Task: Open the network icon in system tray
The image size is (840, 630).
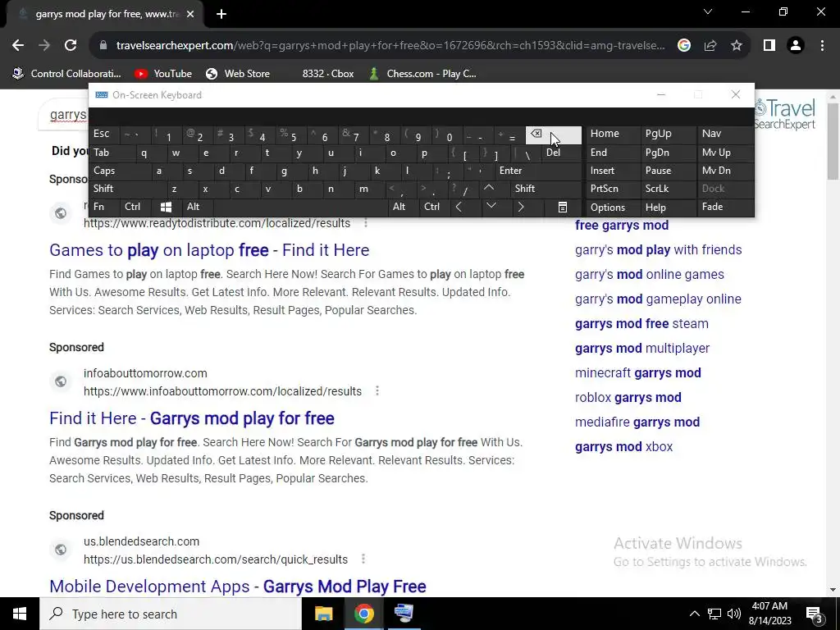Action: coord(714,614)
